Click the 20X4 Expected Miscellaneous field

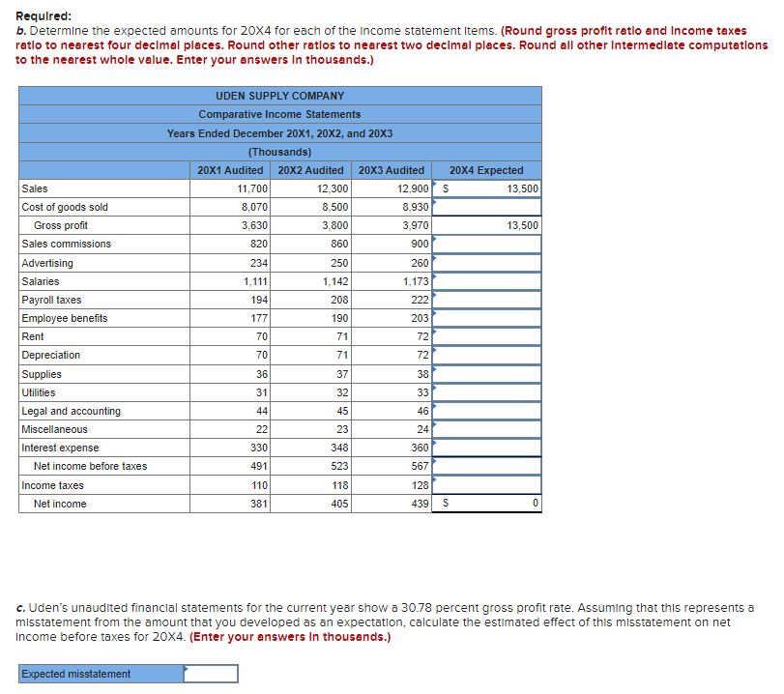coord(486,429)
